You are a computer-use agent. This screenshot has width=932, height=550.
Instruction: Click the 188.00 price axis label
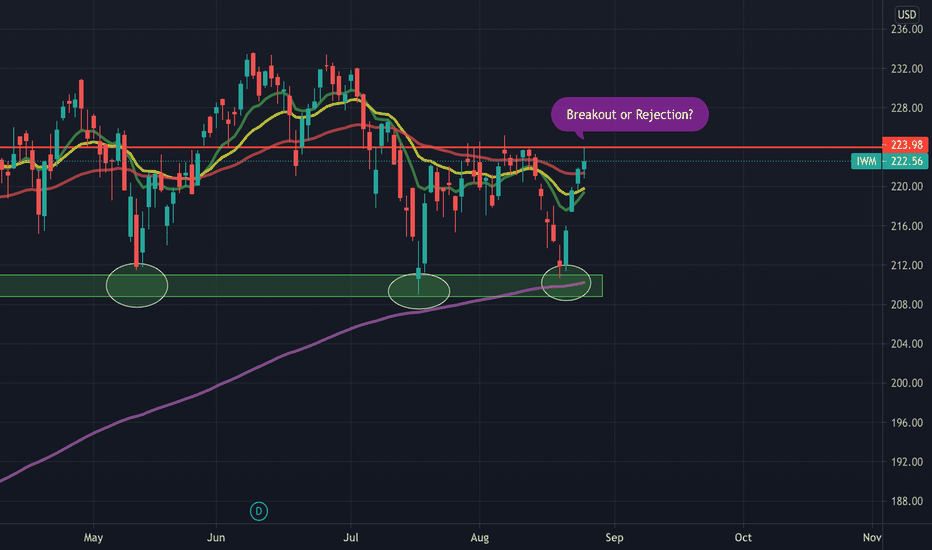[x=906, y=501]
